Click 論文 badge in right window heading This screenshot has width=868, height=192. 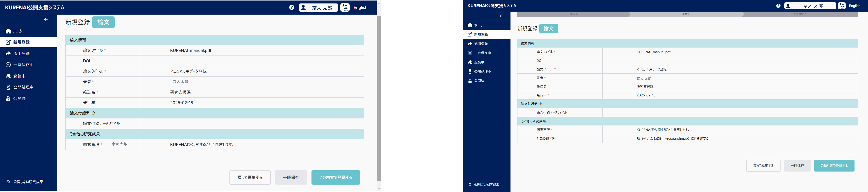tap(549, 29)
